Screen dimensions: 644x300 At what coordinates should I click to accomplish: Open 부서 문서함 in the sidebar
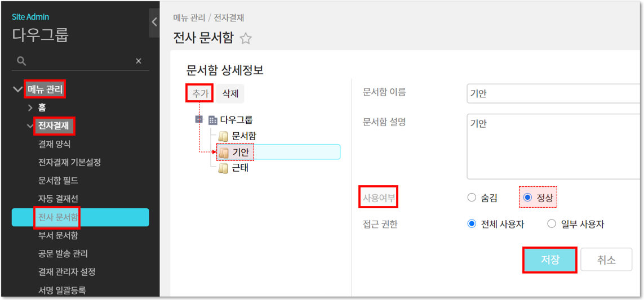click(x=58, y=235)
